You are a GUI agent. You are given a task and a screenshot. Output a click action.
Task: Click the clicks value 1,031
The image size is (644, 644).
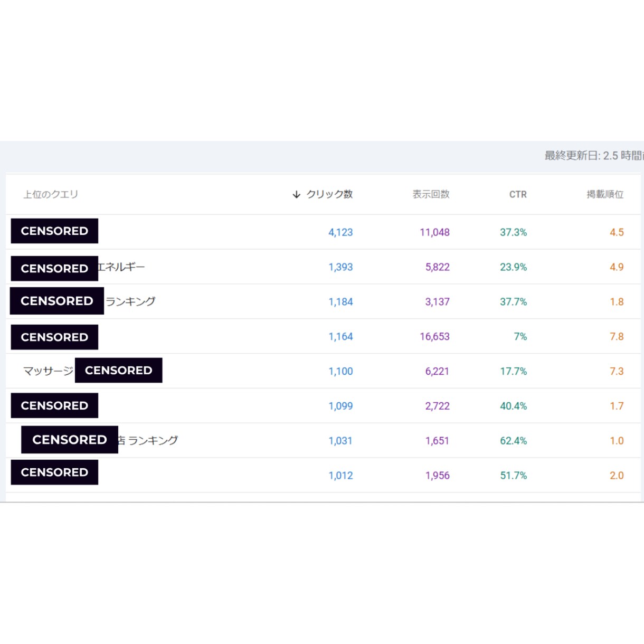click(340, 441)
